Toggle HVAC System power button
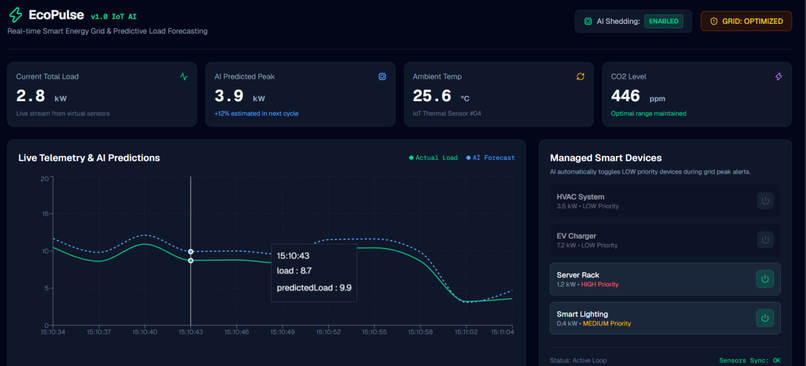Viewport: 806px width, 366px height. pyautogui.click(x=765, y=200)
